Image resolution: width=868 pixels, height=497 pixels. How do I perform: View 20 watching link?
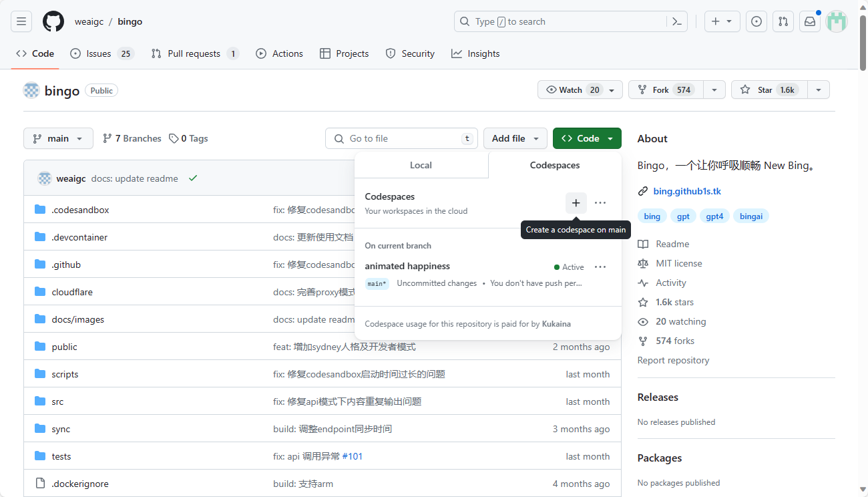[680, 321]
